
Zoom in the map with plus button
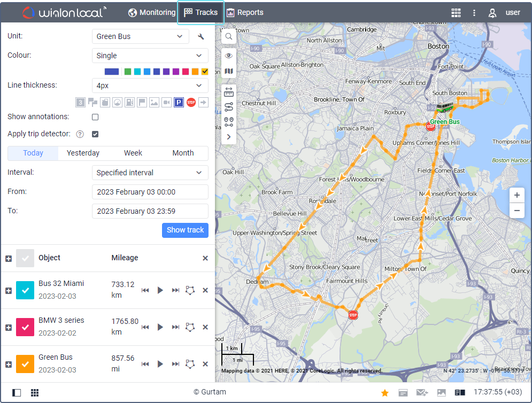click(x=516, y=195)
